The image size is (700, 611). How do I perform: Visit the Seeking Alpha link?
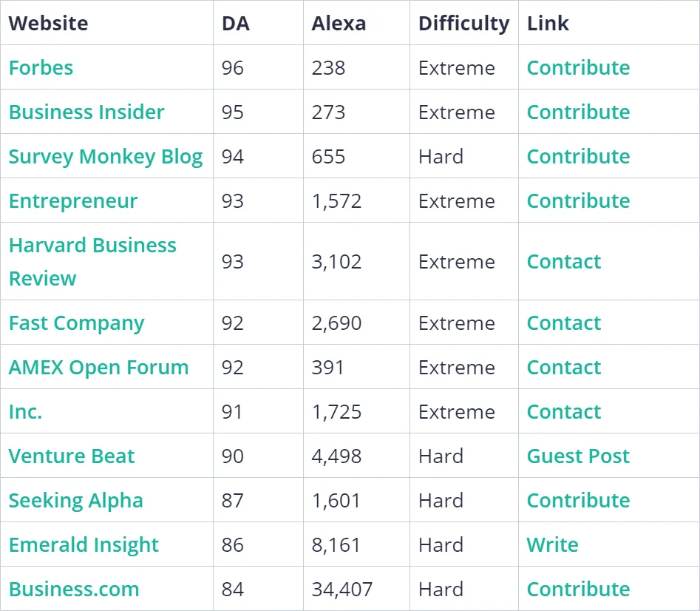coord(76,501)
